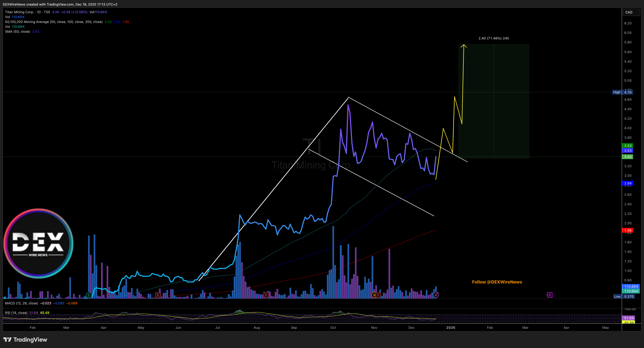Click the purple lightning news flash icon
Image resolution: width=644 pixels, height=348 pixels.
coord(436,295)
